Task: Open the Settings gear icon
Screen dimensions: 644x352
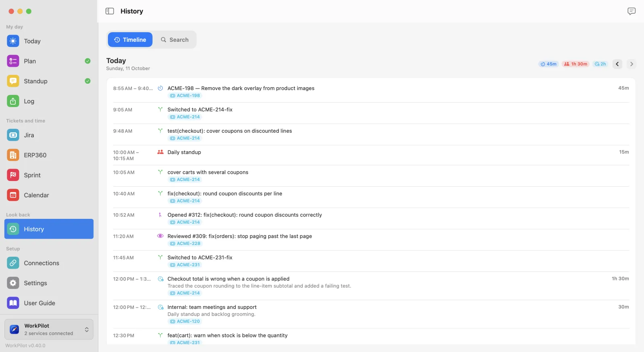Action: tap(13, 283)
